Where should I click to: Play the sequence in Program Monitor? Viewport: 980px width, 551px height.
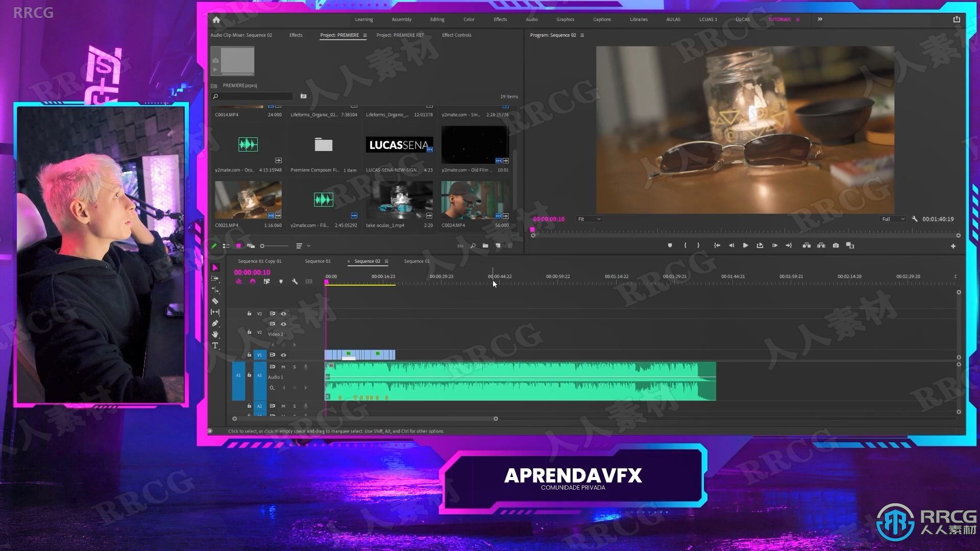745,245
